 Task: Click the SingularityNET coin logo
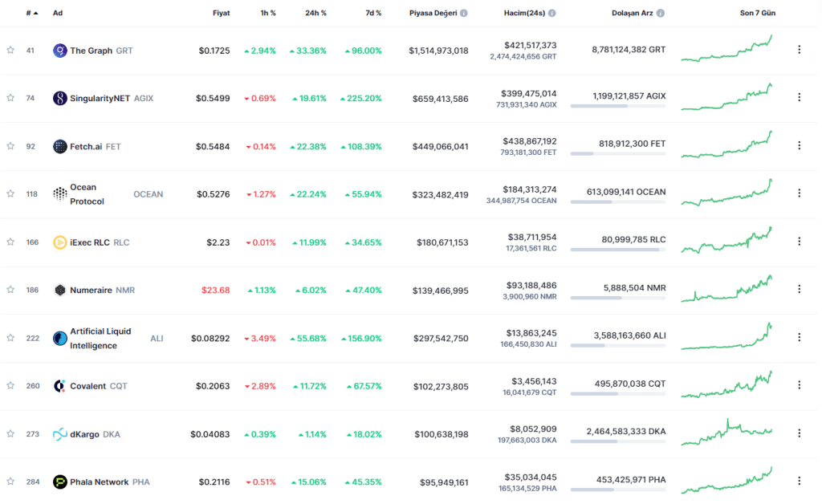[59, 98]
